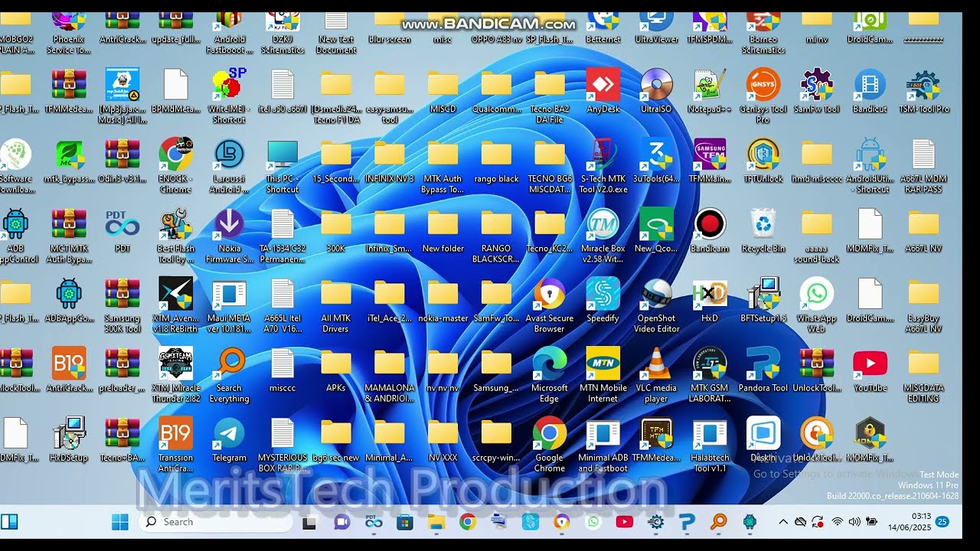Image resolution: width=980 pixels, height=551 pixels.
Task: Select the SamFw Tool shortcut
Action: pos(817,90)
